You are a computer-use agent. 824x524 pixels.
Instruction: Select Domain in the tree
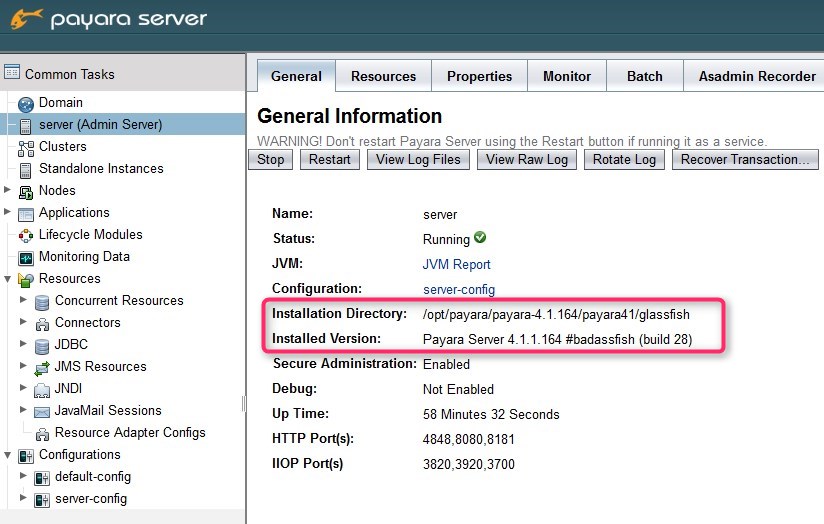[x=61, y=102]
